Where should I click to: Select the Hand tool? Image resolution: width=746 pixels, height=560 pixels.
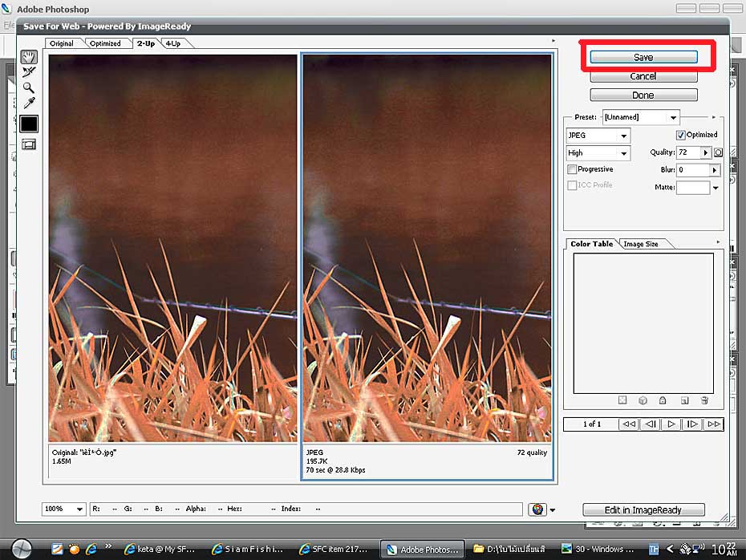(x=29, y=57)
